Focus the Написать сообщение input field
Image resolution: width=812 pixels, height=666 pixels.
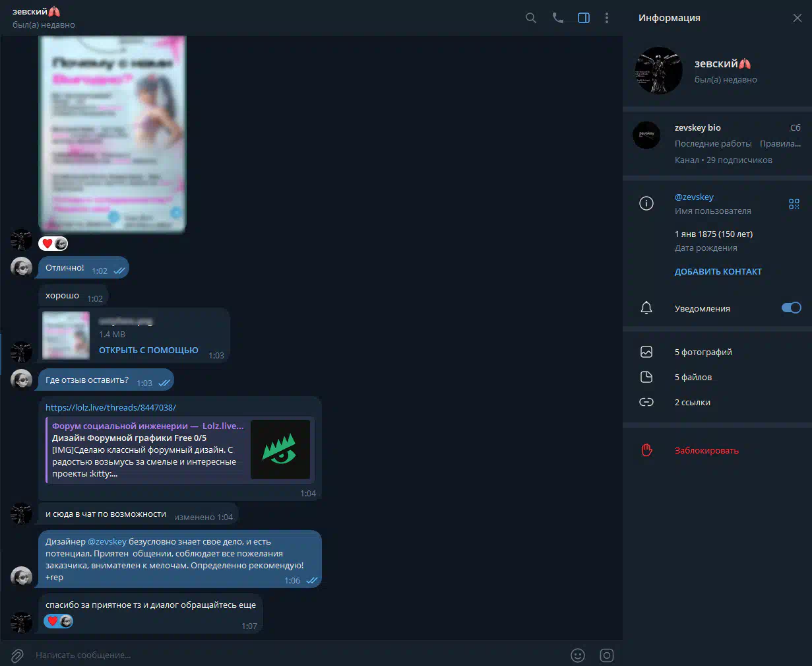pyautogui.click(x=297, y=655)
